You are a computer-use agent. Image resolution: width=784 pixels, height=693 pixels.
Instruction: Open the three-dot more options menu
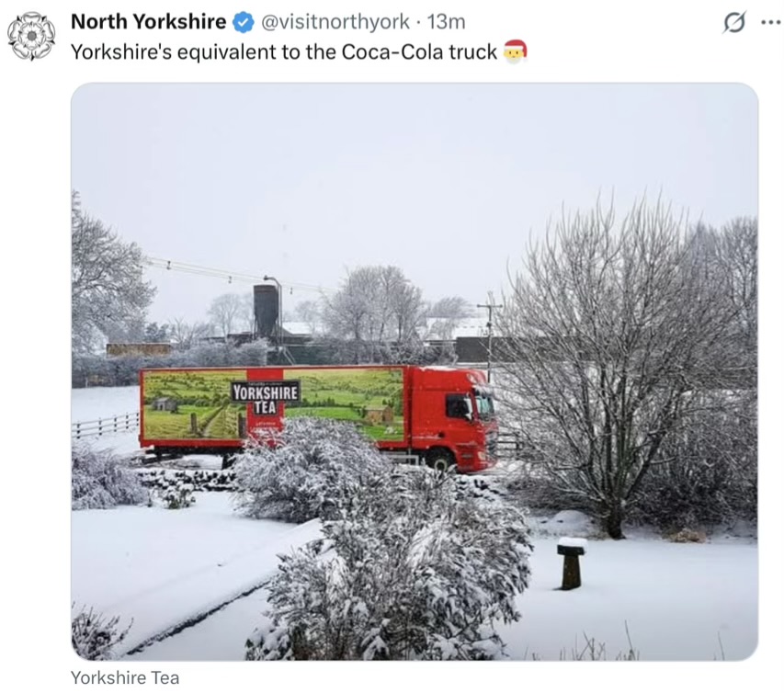coord(770,22)
